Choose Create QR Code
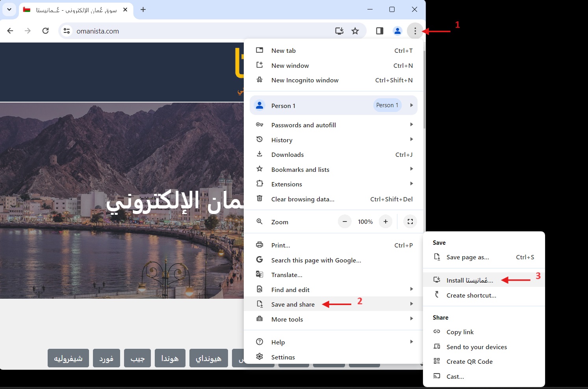The image size is (588, 389). 484,361
